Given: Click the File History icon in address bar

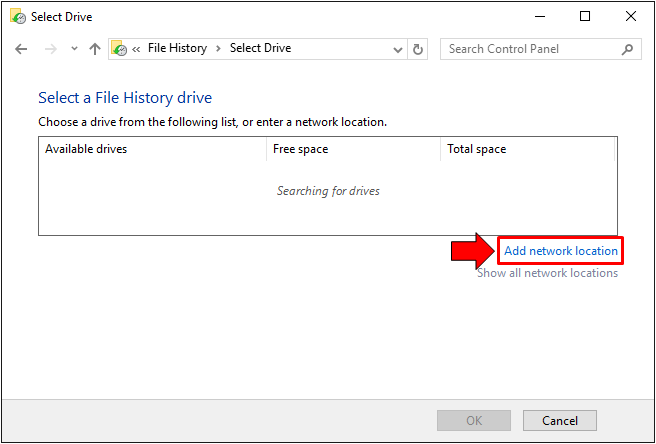Looking at the screenshot, I should pos(119,49).
